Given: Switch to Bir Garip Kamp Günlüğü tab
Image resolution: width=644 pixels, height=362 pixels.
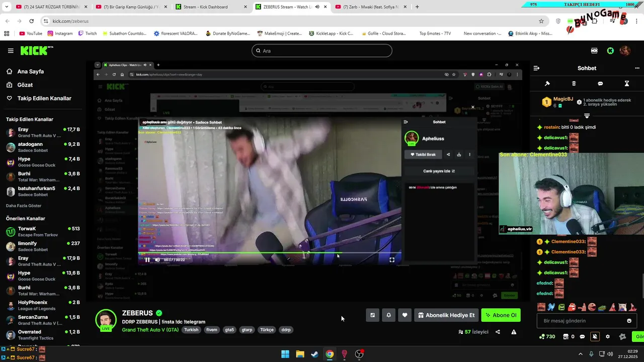Looking at the screenshot, I should tap(130, 7).
